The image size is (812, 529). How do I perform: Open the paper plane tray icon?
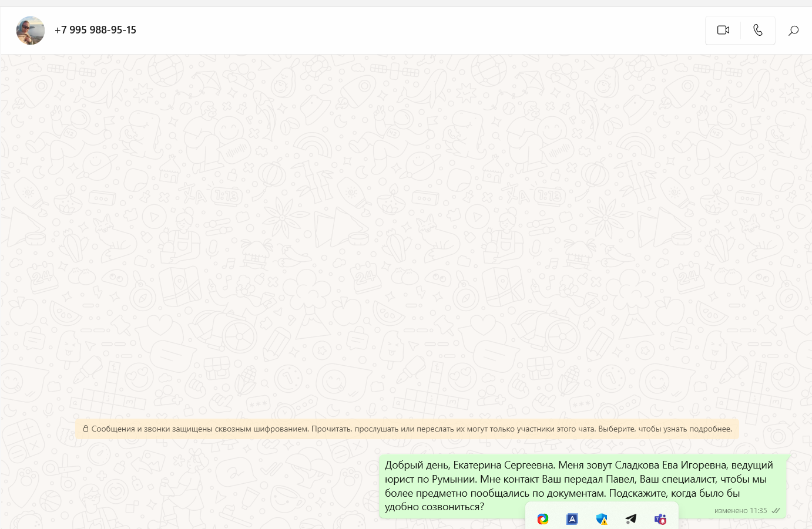click(631, 519)
